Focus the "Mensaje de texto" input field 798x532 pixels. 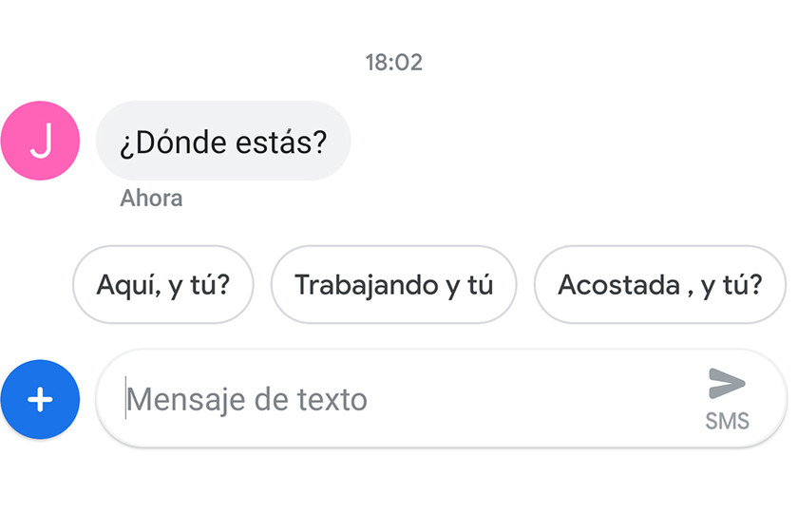[x=408, y=399]
